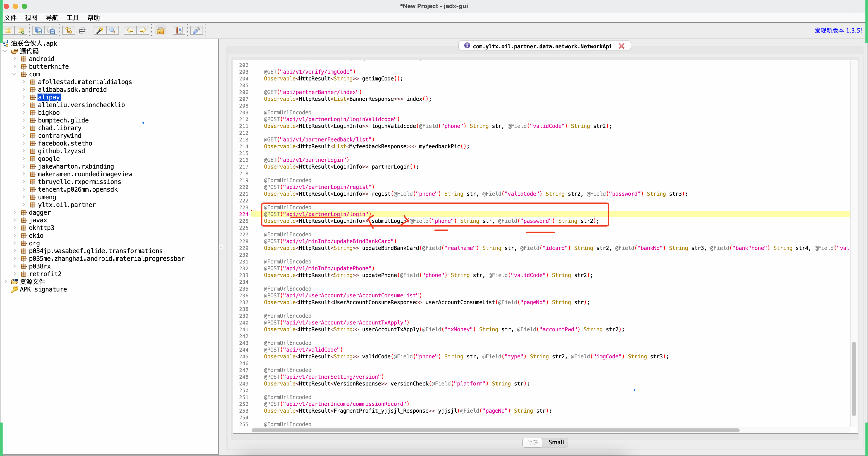
Task: Open the 导航 menu
Action: click(52, 18)
